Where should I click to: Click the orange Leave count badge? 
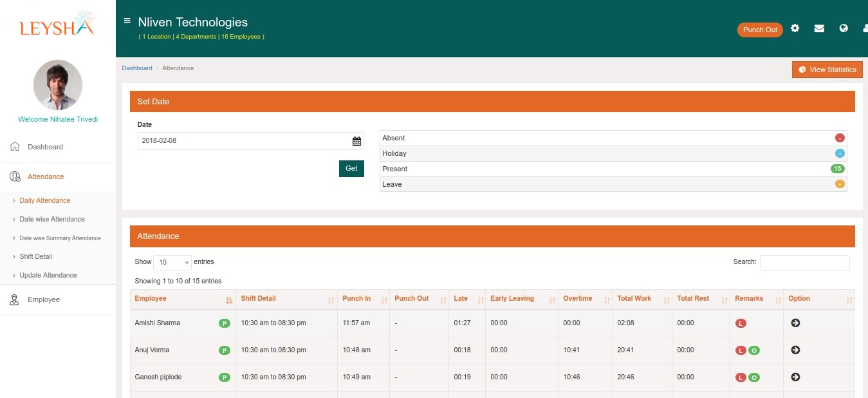(x=840, y=184)
